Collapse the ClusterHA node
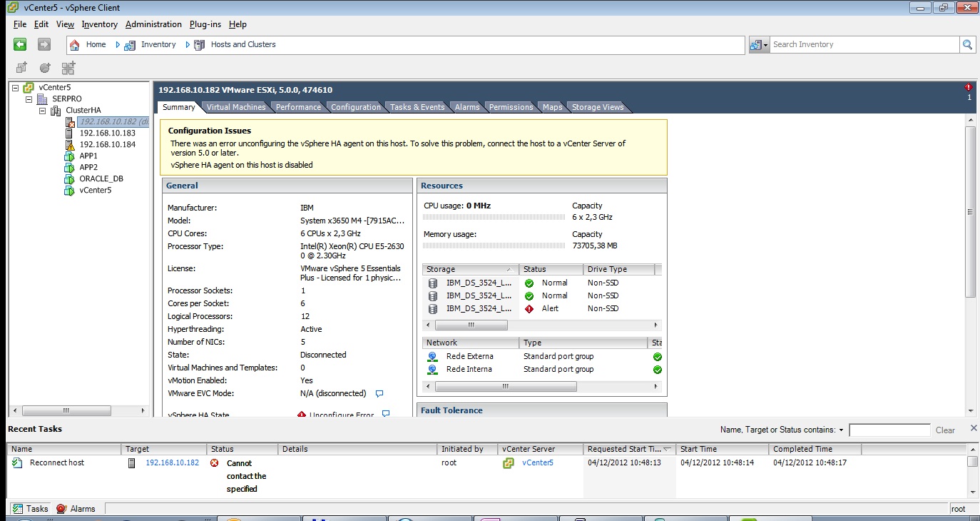Screen dimensions: 980x521 point(42,110)
